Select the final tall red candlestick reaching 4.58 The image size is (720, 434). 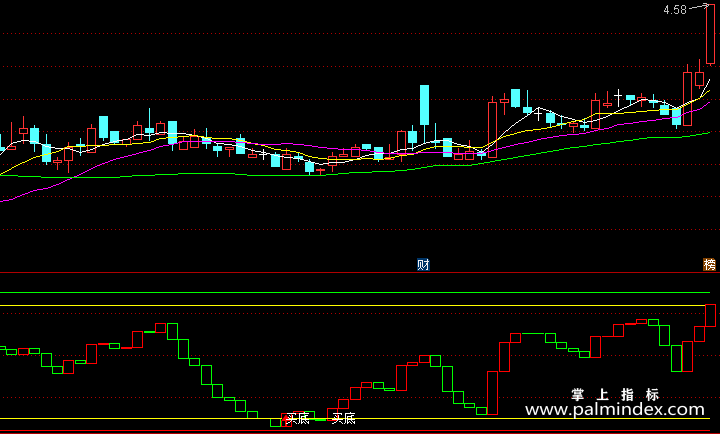click(x=710, y=34)
